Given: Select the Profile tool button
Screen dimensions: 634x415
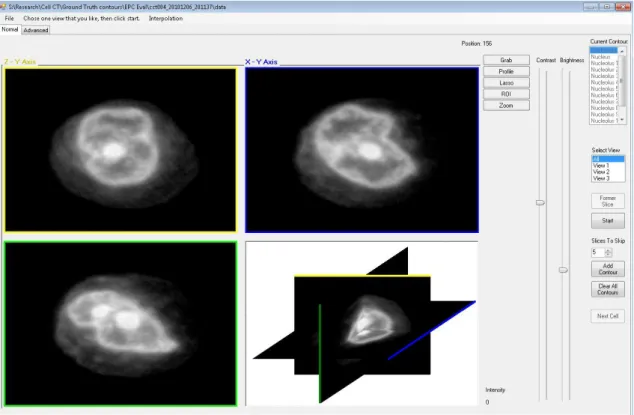Looking at the screenshot, I should click(506, 72).
